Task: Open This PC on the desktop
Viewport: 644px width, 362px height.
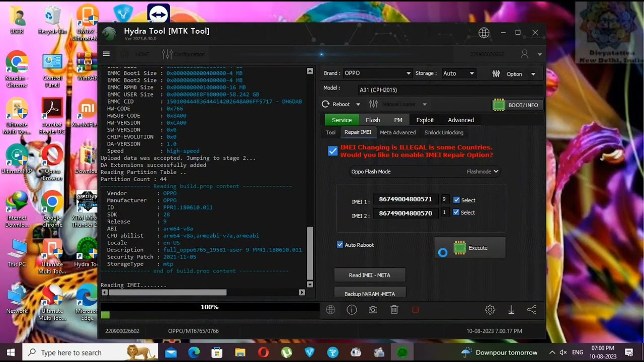Action: 17,253
